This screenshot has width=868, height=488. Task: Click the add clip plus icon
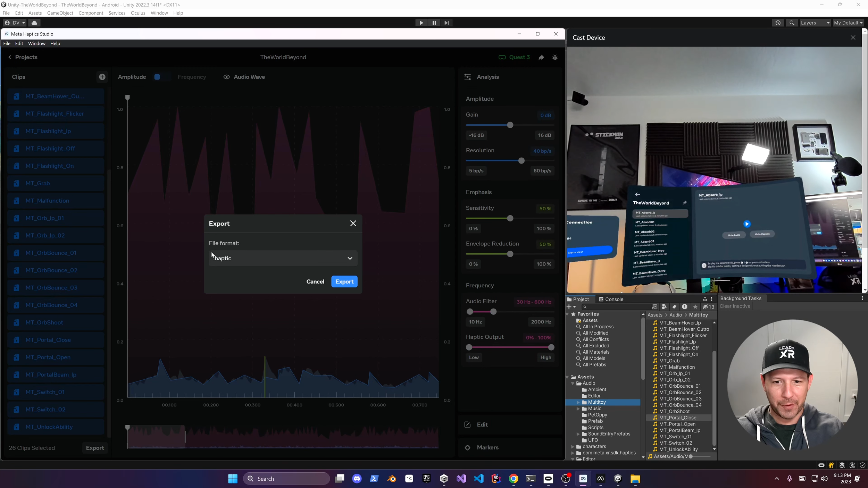[x=102, y=77]
